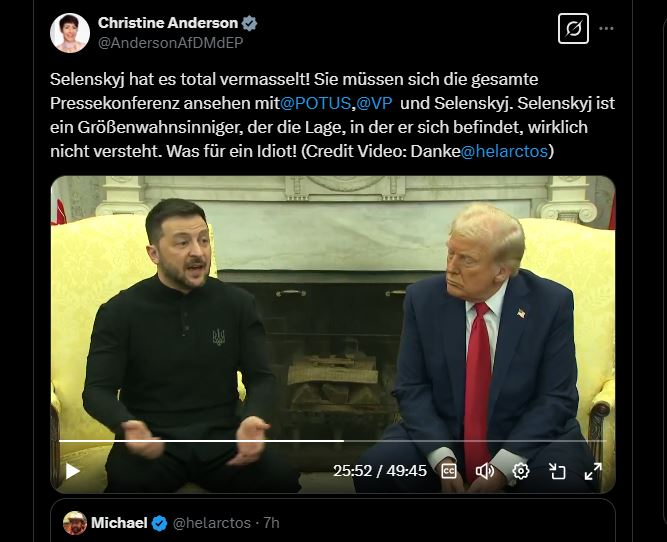Click the Grok slash icon button
Image resolution: width=667 pixels, height=542 pixels.
tap(573, 29)
